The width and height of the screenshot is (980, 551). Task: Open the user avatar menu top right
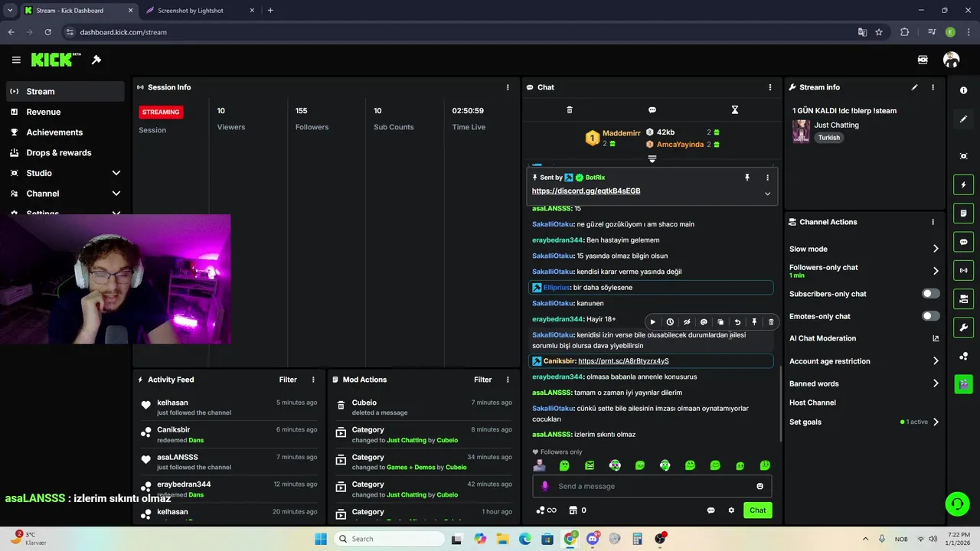pos(951,60)
